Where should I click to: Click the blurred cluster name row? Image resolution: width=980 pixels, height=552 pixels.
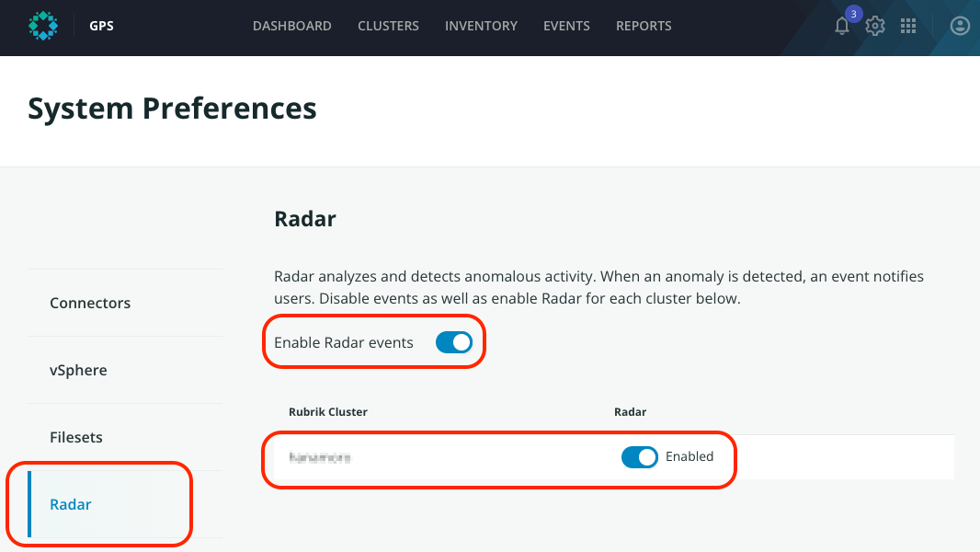320,456
